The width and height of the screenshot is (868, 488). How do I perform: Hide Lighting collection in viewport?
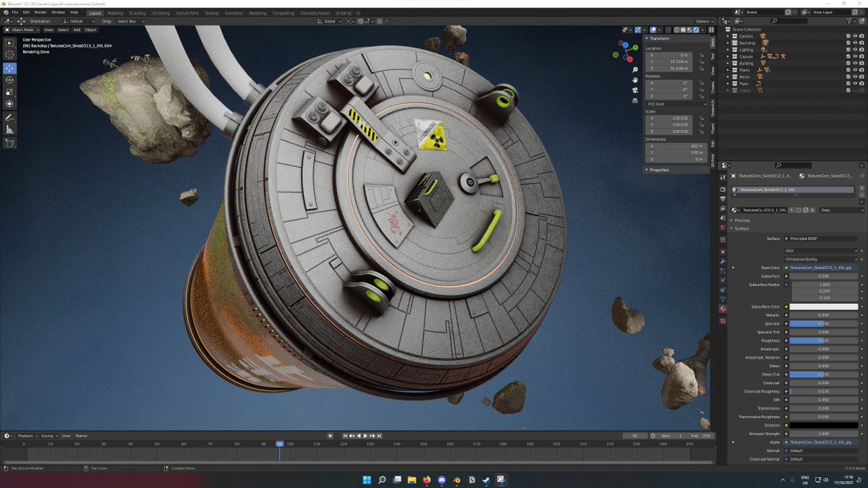click(855, 50)
